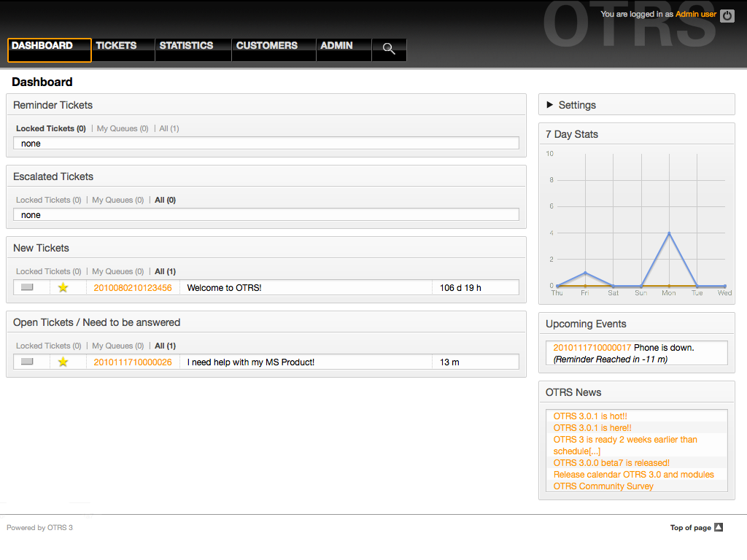This screenshot has width=747, height=560.
Task: Click the 'Open Tickets / Need to be answered' header
Action: 266,322
